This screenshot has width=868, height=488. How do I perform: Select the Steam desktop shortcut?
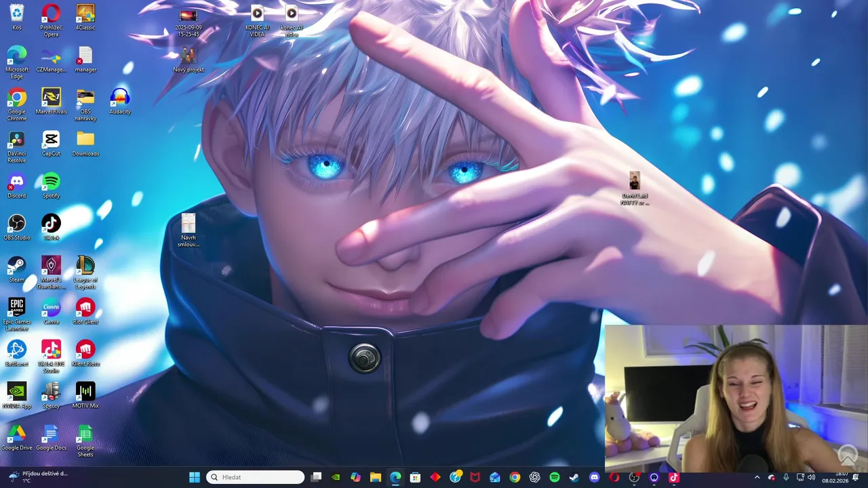click(x=17, y=270)
